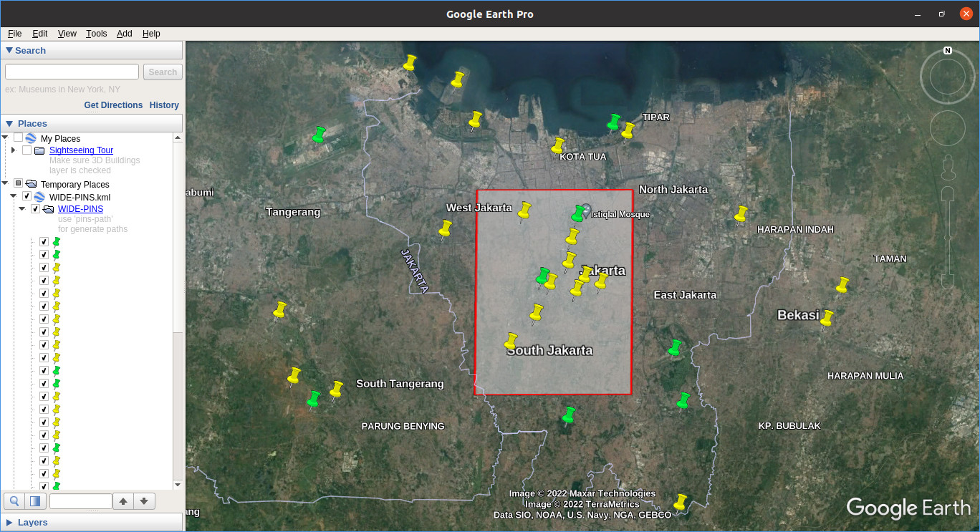Screen dimensions: 980x532
Task: Click the Places filter input field
Action: click(81, 501)
